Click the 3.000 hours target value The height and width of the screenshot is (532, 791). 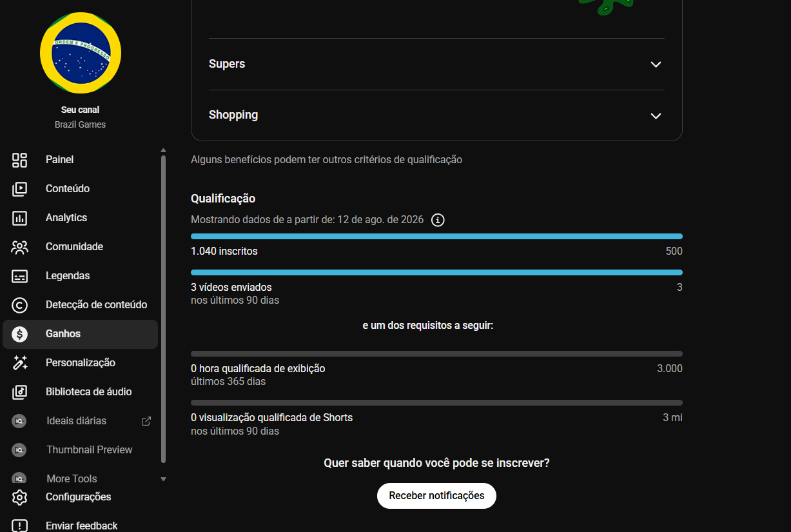670,369
